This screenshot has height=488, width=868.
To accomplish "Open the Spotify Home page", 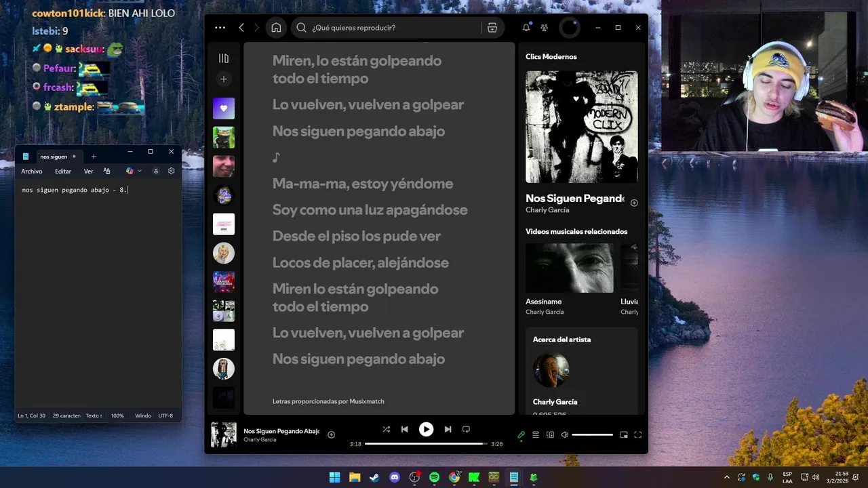I will (x=276, y=28).
